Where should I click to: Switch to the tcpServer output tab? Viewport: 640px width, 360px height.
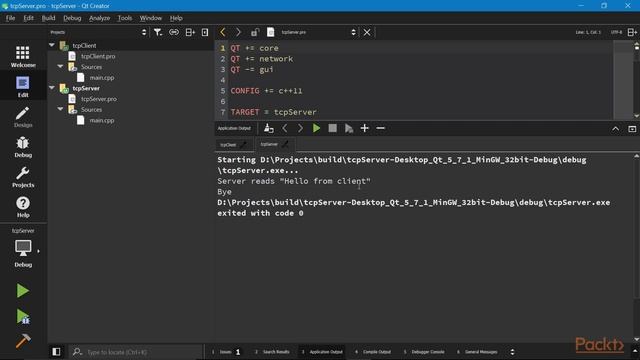click(274, 144)
